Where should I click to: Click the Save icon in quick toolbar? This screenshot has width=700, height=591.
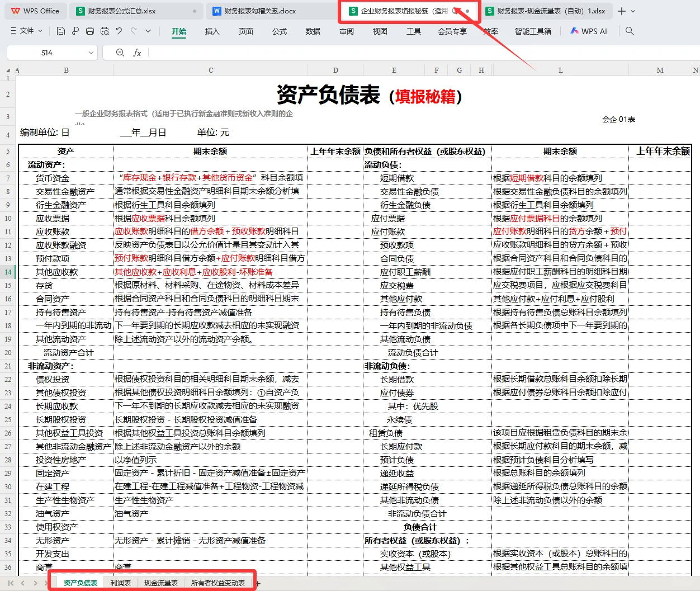61,31
